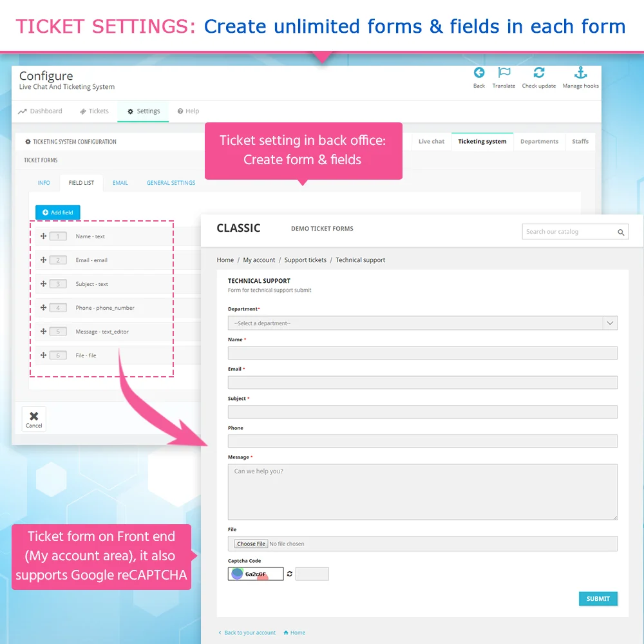Click the Message text area
The height and width of the screenshot is (644, 644).
pos(422,491)
